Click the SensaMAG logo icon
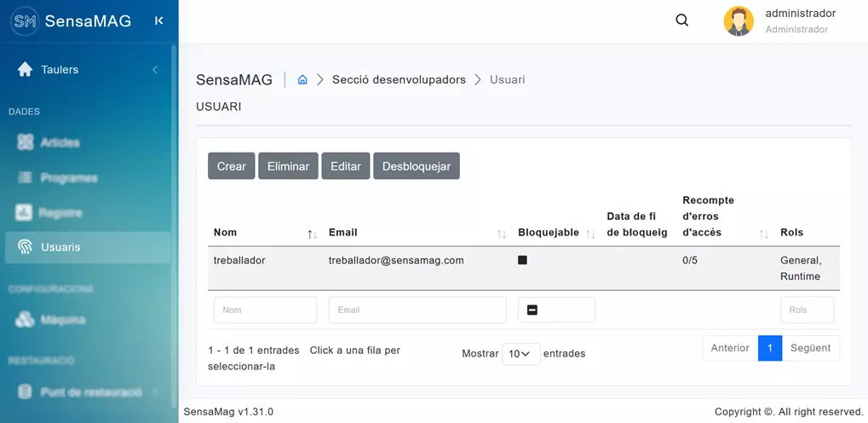Image resolution: width=868 pixels, height=423 pixels. click(26, 21)
